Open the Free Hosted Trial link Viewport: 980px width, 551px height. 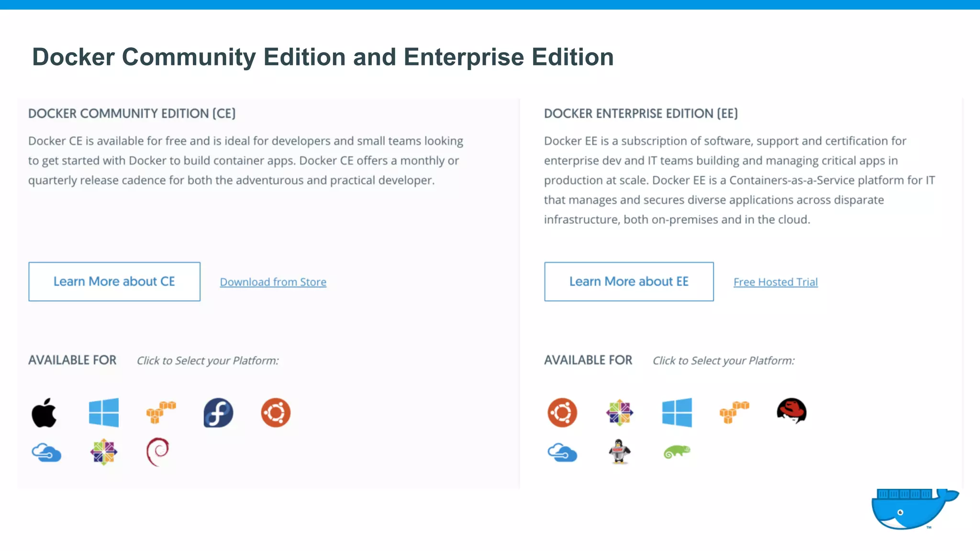[x=776, y=282]
